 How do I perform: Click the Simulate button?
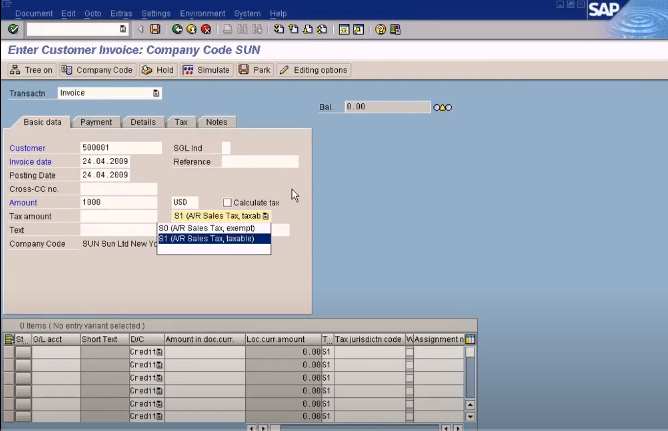pos(207,70)
